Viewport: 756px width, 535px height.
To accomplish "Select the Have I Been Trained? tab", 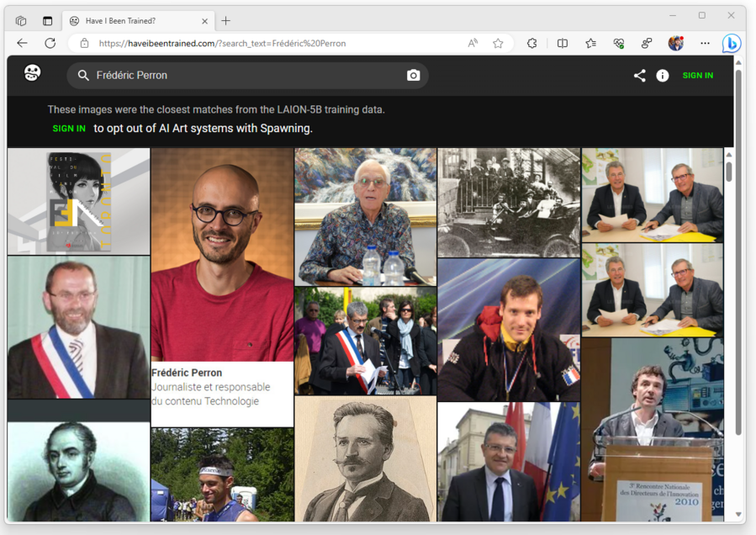I will click(126, 21).
